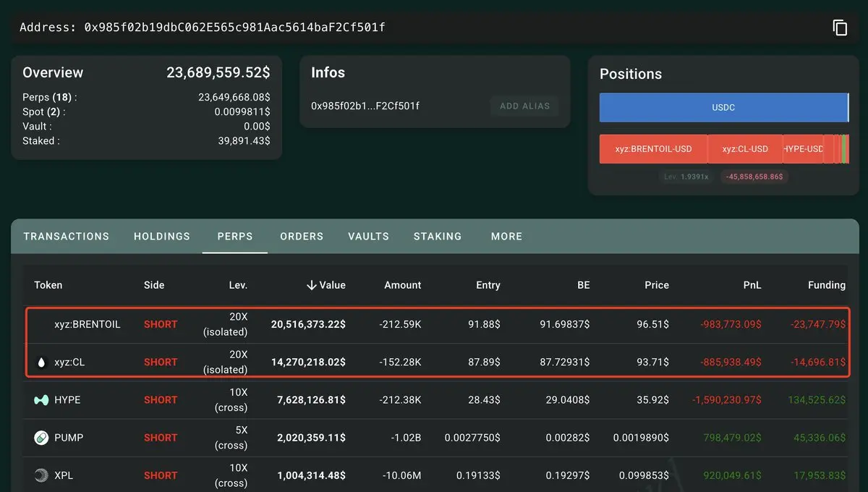The width and height of the screenshot is (868, 492).
Task: Copy the wallet address with the copy icon
Action: click(840, 27)
